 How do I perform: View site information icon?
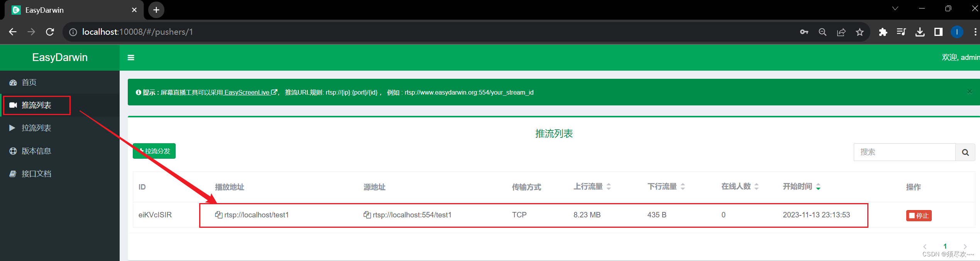[x=73, y=32]
